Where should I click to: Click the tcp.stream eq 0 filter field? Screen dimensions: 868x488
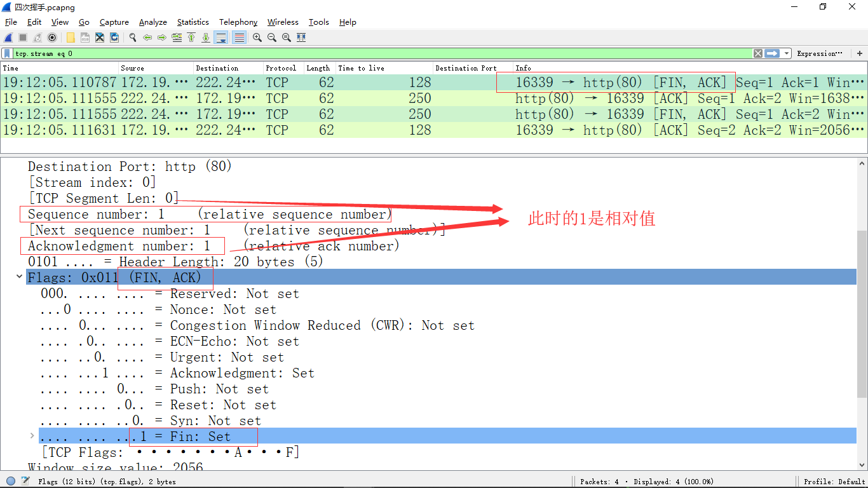pyautogui.click(x=382, y=53)
